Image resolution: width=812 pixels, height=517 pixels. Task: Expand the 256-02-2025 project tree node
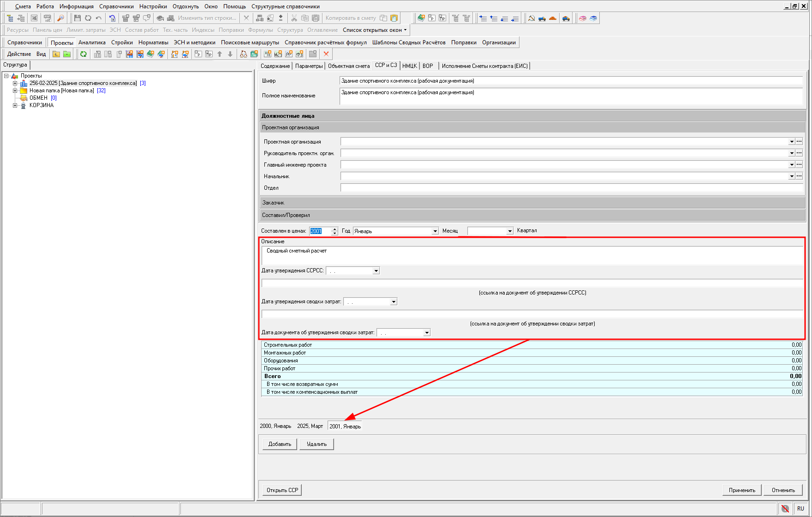click(15, 83)
